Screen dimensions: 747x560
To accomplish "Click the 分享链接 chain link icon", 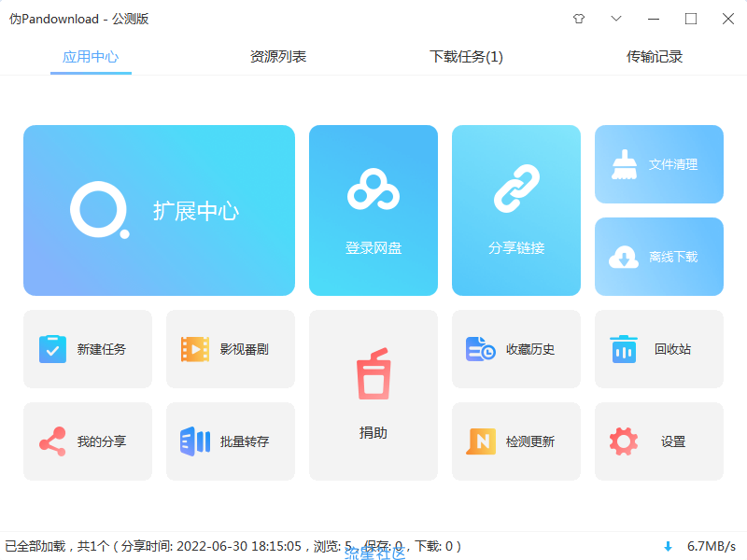I will 516,189.
